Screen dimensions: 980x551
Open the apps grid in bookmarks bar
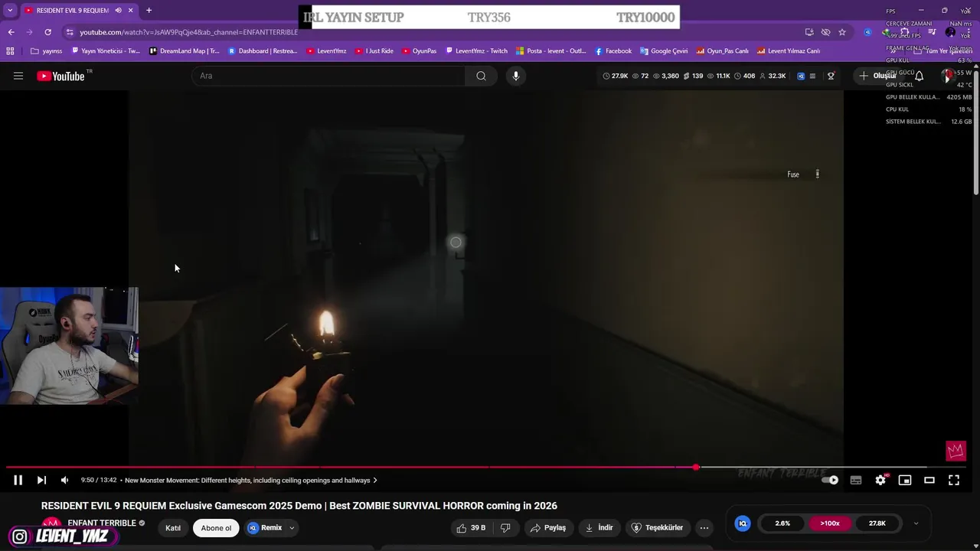click(10, 51)
